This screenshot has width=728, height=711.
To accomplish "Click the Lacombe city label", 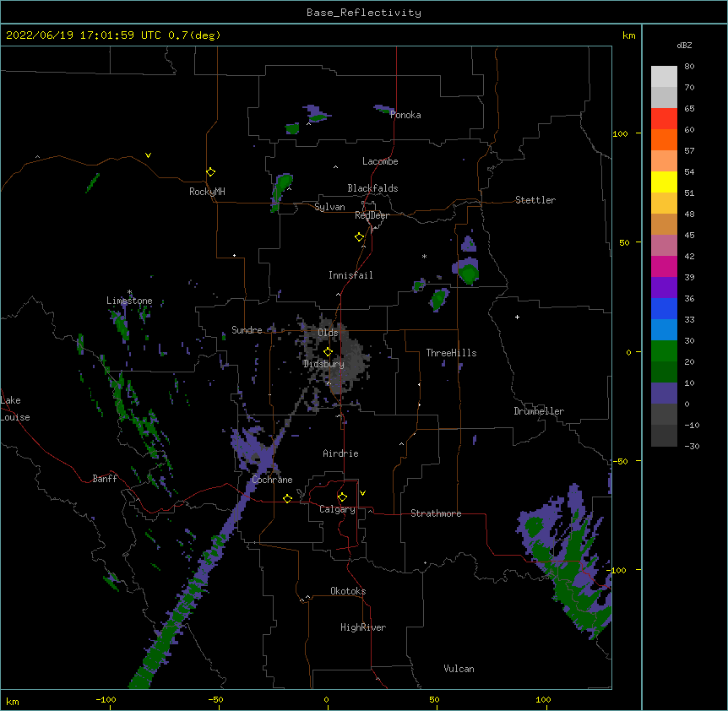I will pyautogui.click(x=380, y=161).
